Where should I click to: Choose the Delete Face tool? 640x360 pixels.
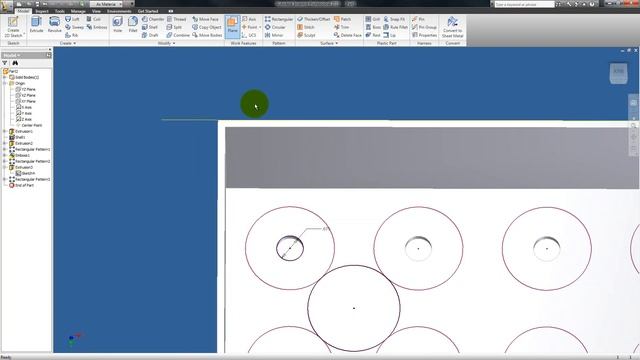tap(348, 35)
